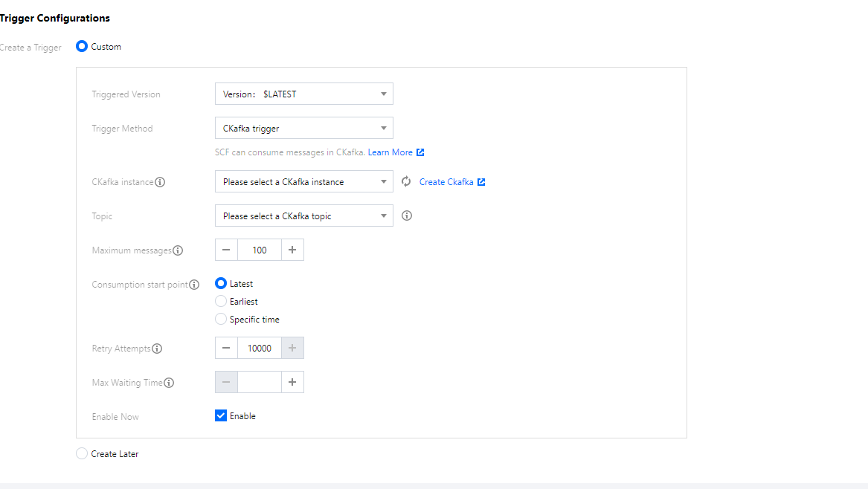The width and height of the screenshot is (868, 489).
Task: Select the Specific time radio option
Action: click(x=221, y=320)
